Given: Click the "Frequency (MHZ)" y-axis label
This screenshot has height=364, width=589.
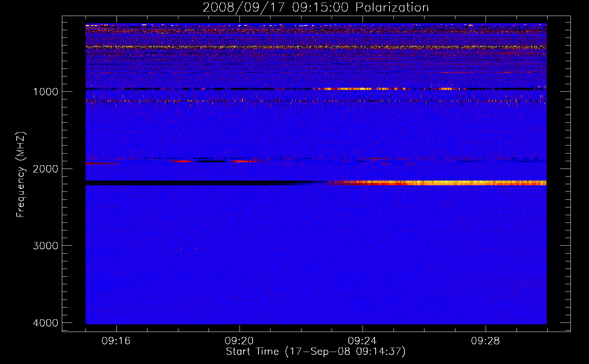Looking at the screenshot, I should 21,175.
